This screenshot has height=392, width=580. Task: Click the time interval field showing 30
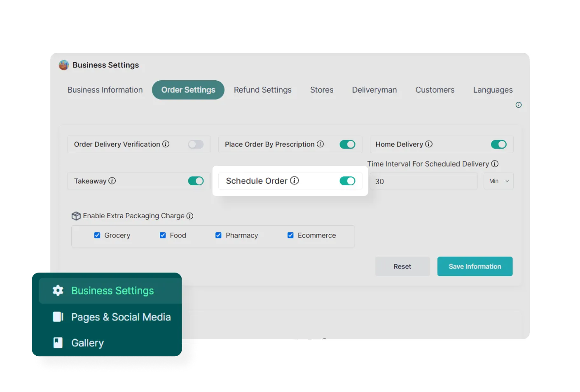pos(423,181)
